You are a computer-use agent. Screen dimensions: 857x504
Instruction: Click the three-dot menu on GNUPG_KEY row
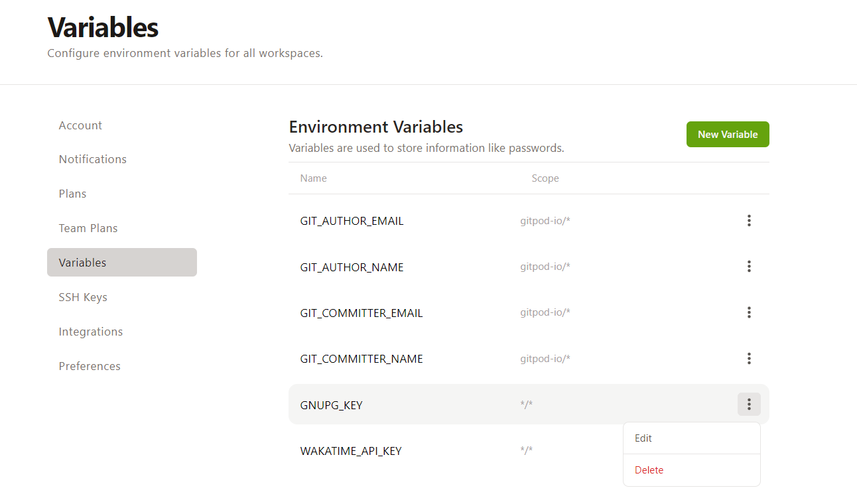point(749,404)
